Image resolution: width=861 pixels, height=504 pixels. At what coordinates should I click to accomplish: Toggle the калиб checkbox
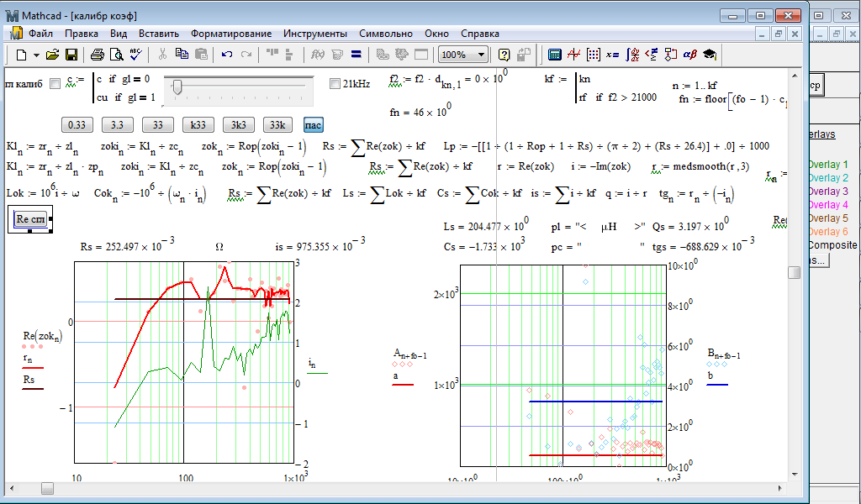(55, 83)
